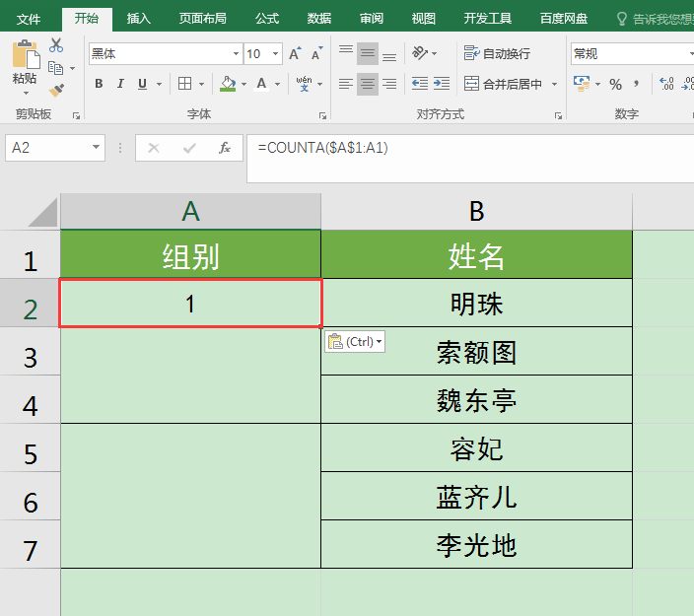Apply accounting number format icon
Screen dimensions: 694x616
click(x=582, y=84)
